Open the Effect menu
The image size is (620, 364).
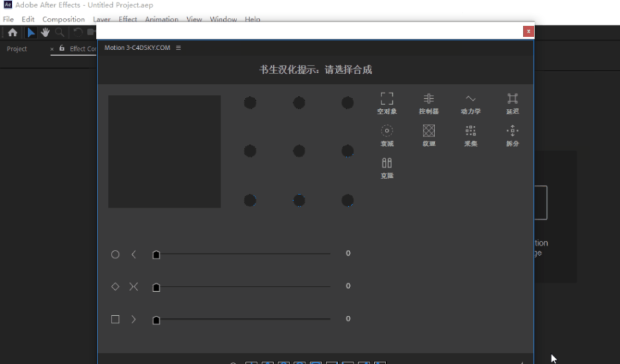[128, 19]
